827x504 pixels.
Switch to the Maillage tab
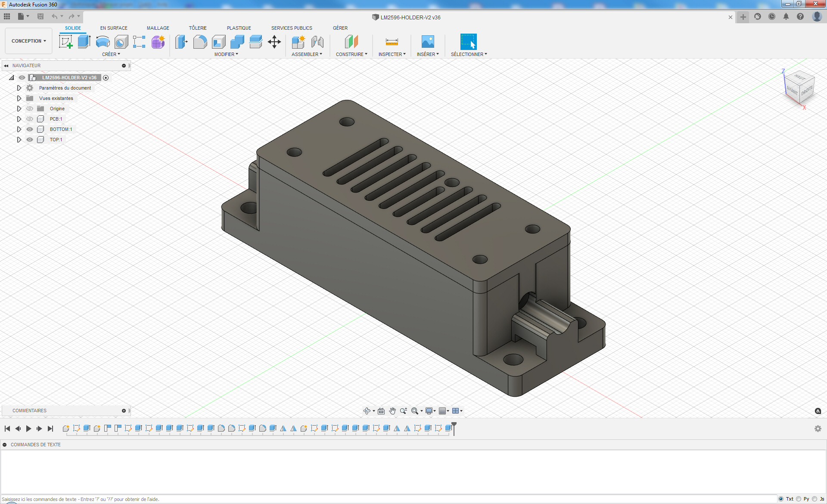coord(158,28)
